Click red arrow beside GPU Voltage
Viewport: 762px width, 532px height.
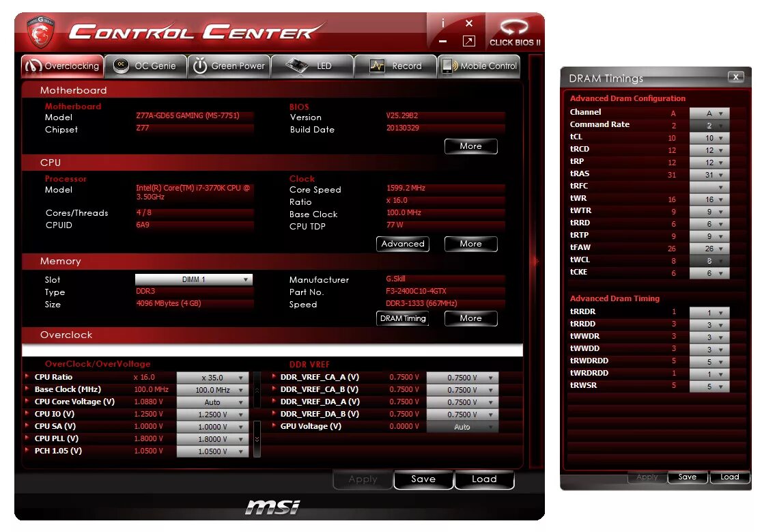[274, 425]
